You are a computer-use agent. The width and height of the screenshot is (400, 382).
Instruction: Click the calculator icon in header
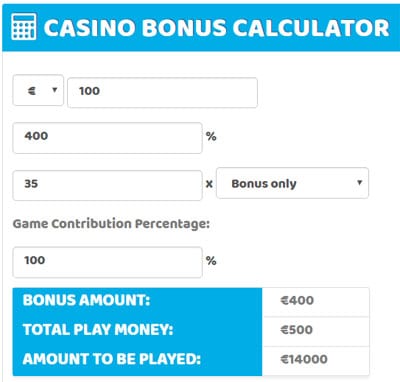pos(23,27)
